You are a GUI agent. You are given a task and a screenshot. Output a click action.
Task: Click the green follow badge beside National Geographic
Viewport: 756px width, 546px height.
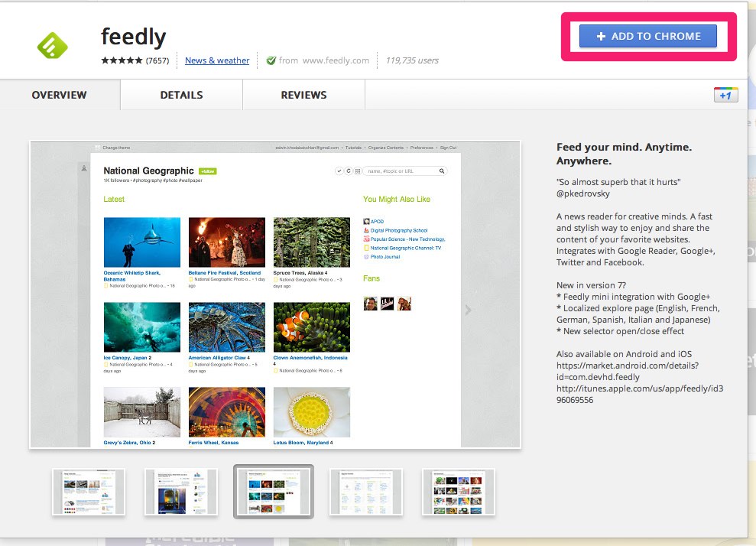pyautogui.click(x=208, y=171)
